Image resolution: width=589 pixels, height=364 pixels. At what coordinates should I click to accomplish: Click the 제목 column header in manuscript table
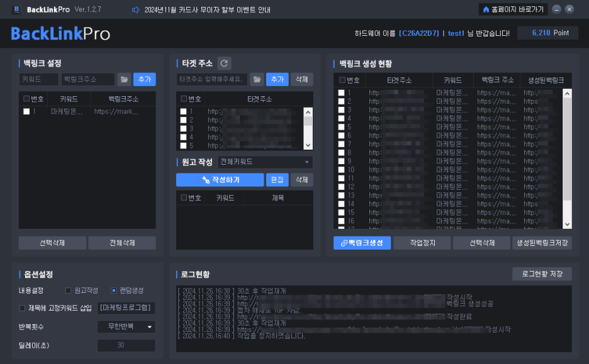(278, 198)
